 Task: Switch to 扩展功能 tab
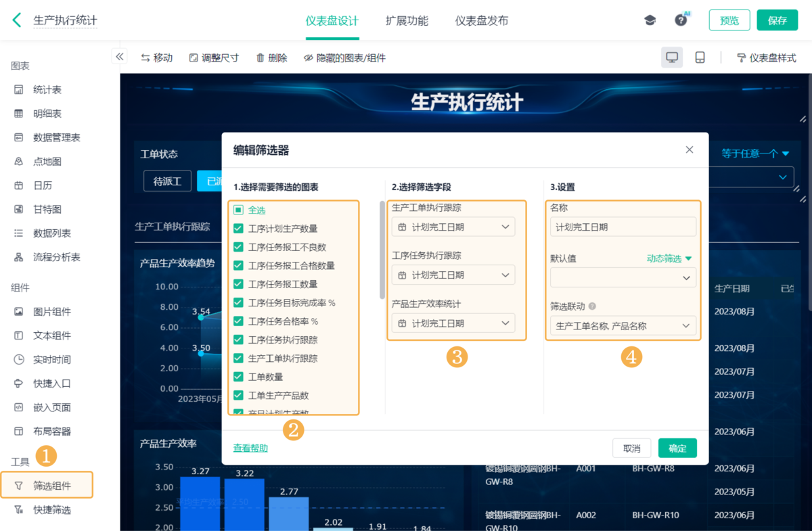407,21
